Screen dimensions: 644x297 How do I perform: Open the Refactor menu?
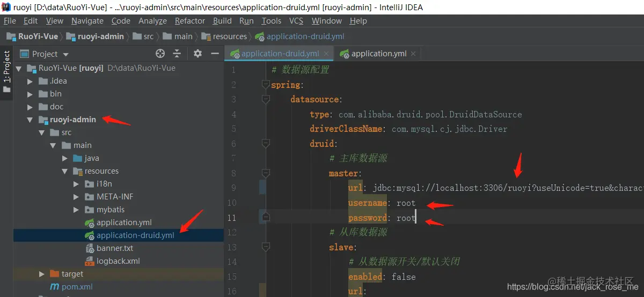click(x=190, y=21)
